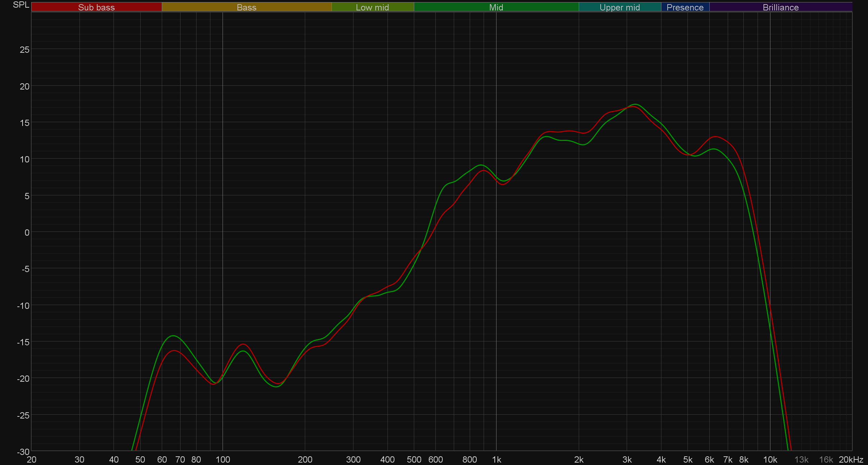Click the Bass frequency band label

[x=247, y=7]
